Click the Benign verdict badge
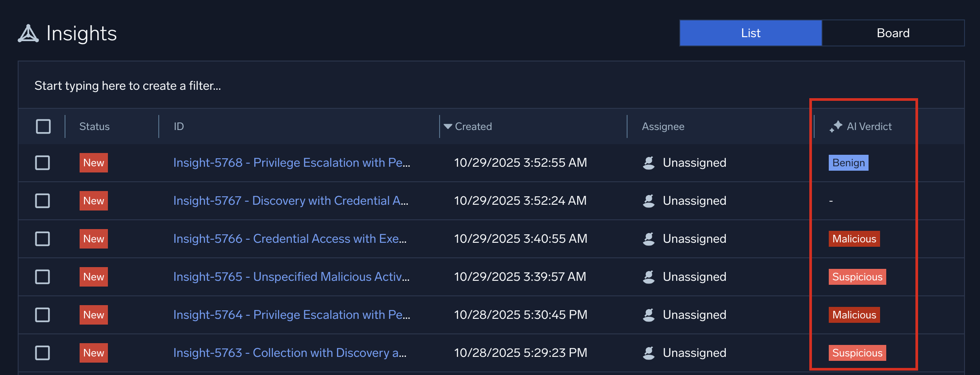980x375 pixels. coord(848,163)
